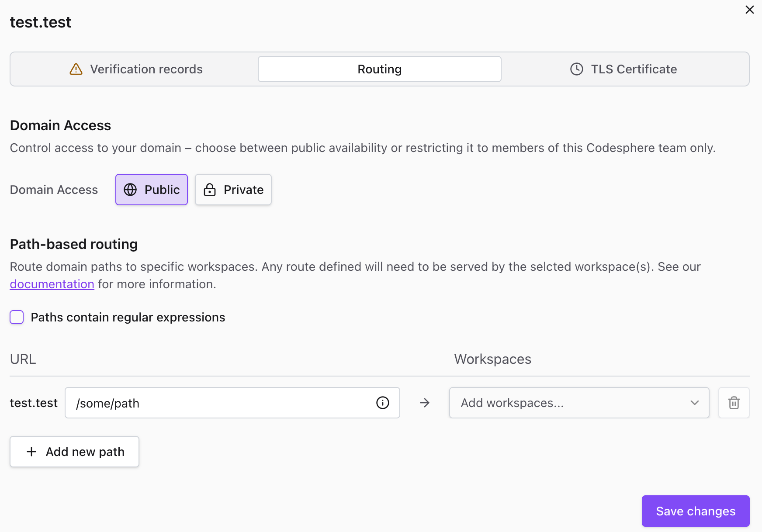Set domain access to Private
The height and width of the screenshot is (532, 762).
point(233,190)
